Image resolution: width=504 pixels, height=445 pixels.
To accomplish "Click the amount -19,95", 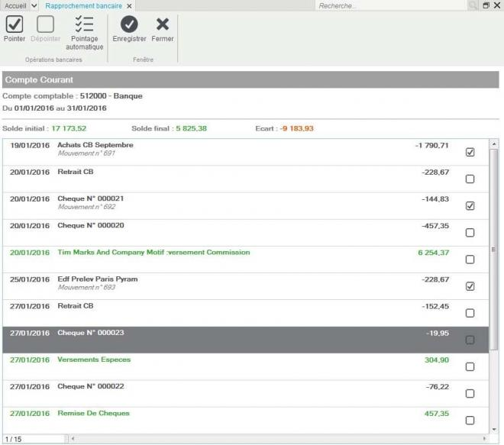I will coord(437,334).
